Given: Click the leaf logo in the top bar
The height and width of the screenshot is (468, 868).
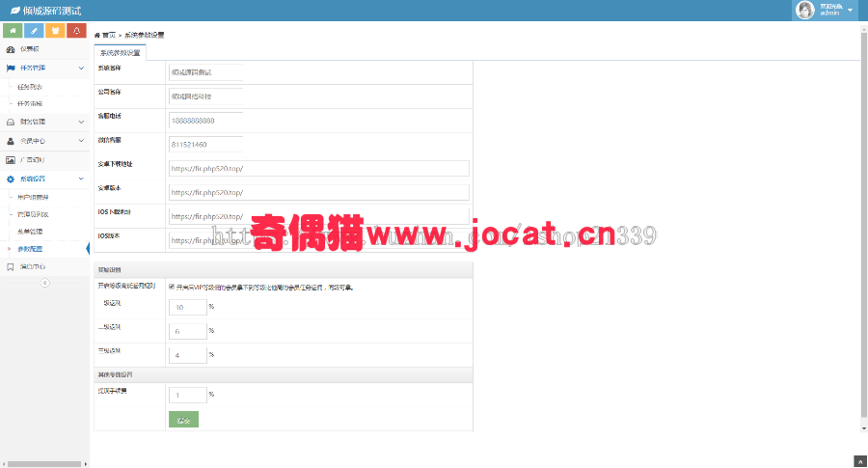Looking at the screenshot, I should (15, 11).
